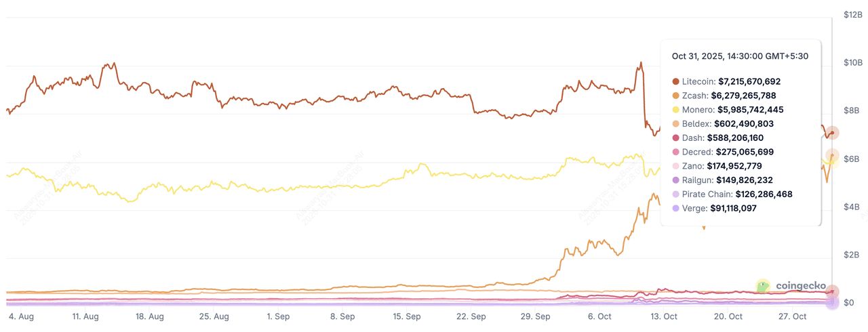
Task: Click the CoinGecko gecko logo icon
Action: coord(764,286)
